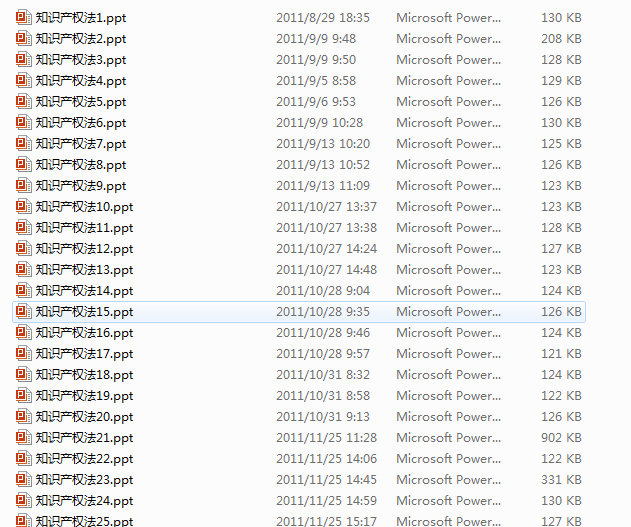The height and width of the screenshot is (527, 631).
Task: Click the PowerPoint icon of 知识产权法16.ppt
Action: 24,333
